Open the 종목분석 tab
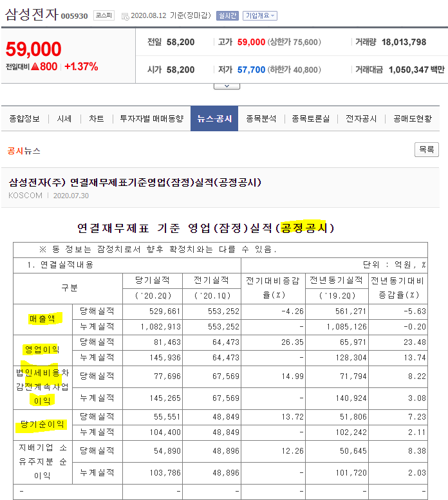 point(261,118)
